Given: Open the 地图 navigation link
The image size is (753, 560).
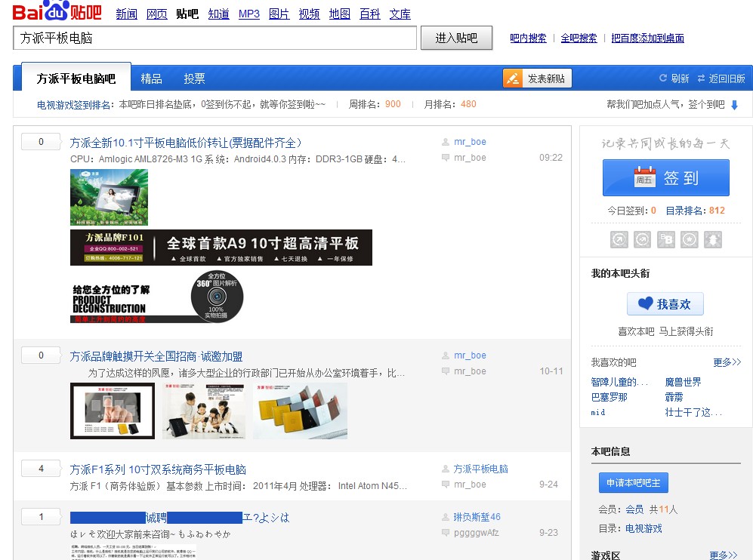Looking at the screenshot, I should (340, 14).
